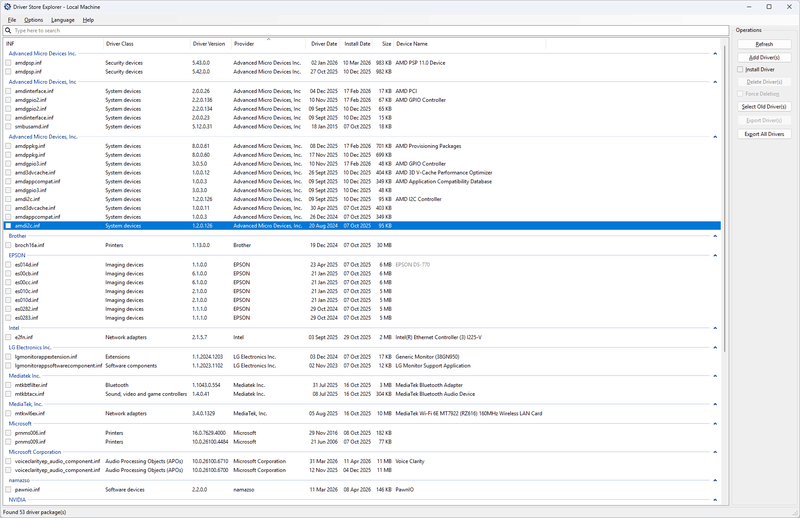The width and height of the screenshot is (800, 518).
Task: Select the mtkbtfilter.inf row
Action: point(362,385)
